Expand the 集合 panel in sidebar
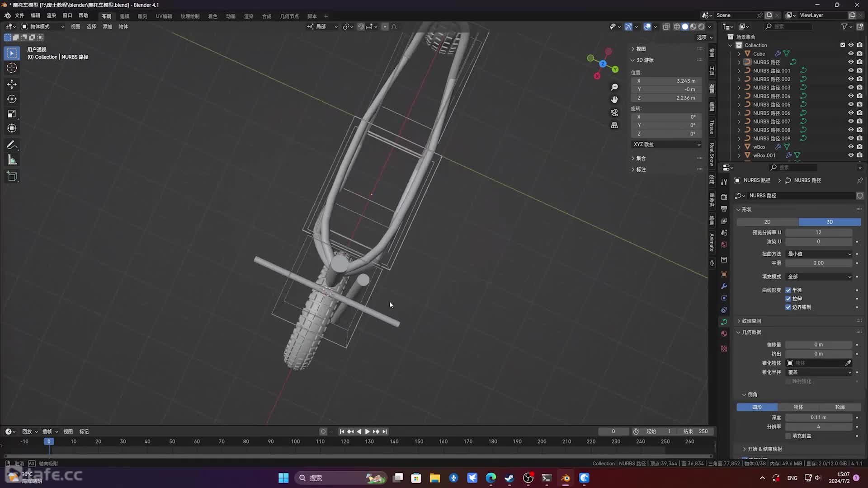The height and width of the screenshot is (488, 868). (641, 158)
